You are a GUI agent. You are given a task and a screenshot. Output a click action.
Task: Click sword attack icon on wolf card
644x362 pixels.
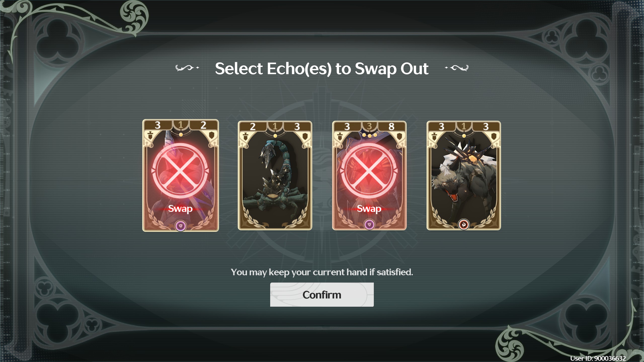click(434, 137)
